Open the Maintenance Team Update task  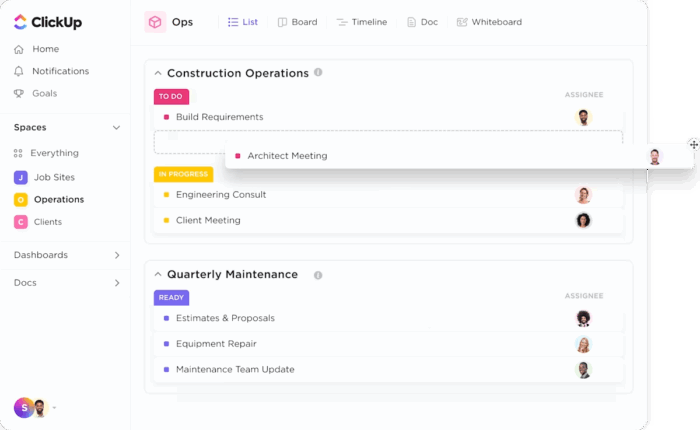pos(235,369)
